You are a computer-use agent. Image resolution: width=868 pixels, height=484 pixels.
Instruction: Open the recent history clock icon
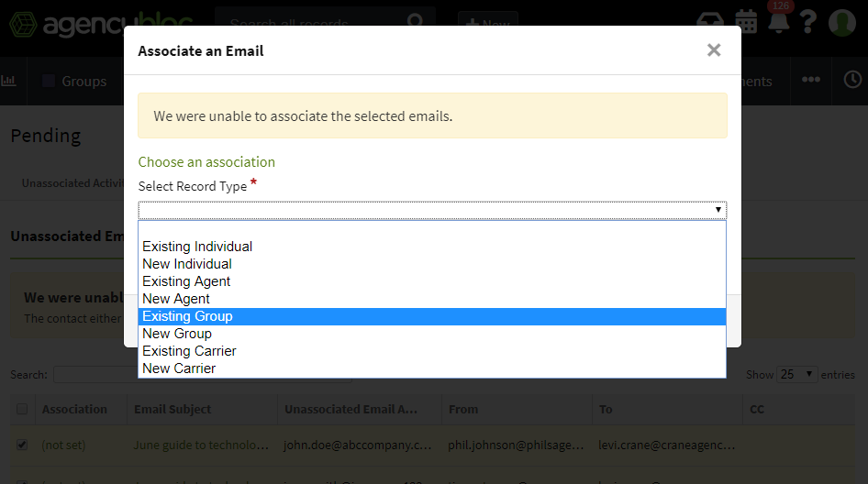(852, 80)
